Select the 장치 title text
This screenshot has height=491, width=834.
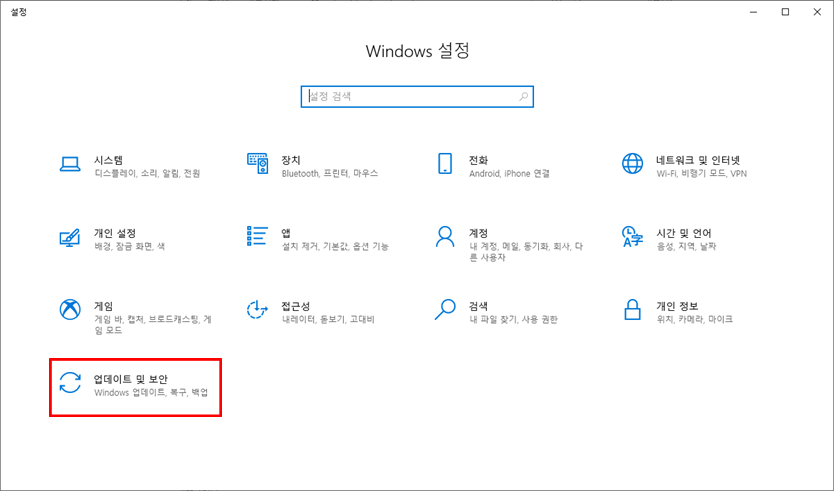point(291,160)
